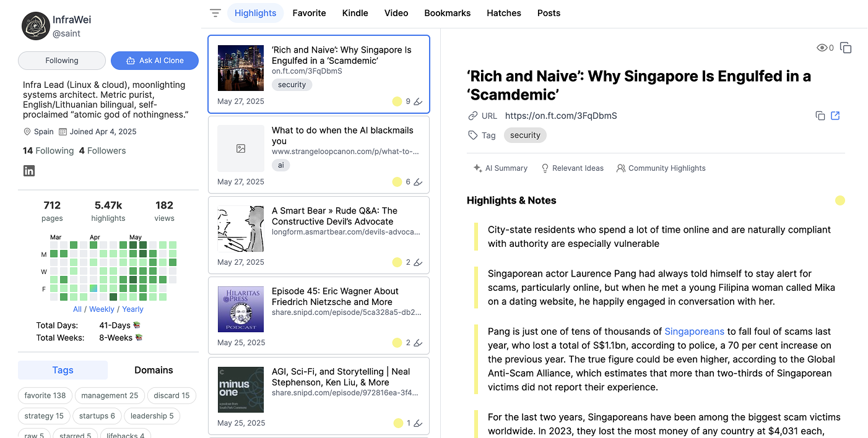Filter by the strategy 15 tag
Screen dimensions: 868x438
[44, 416]
